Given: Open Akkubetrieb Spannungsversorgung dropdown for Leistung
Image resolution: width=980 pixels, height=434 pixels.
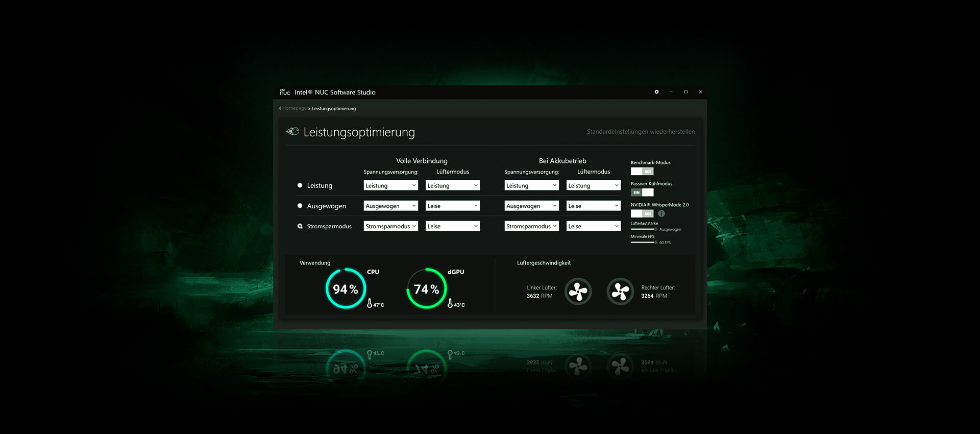Looking at the screenshot, I should coord(532,185).
